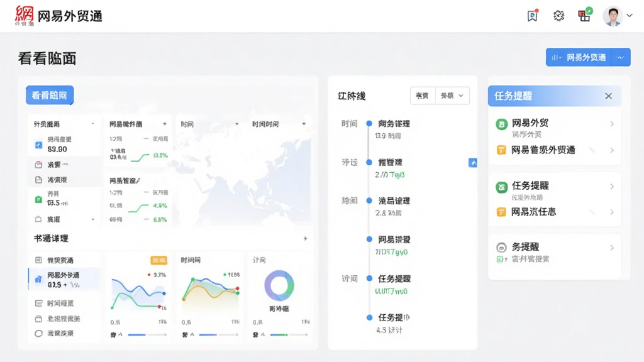Expand the dropdown arrow beside the folder row

pos(93,219)
